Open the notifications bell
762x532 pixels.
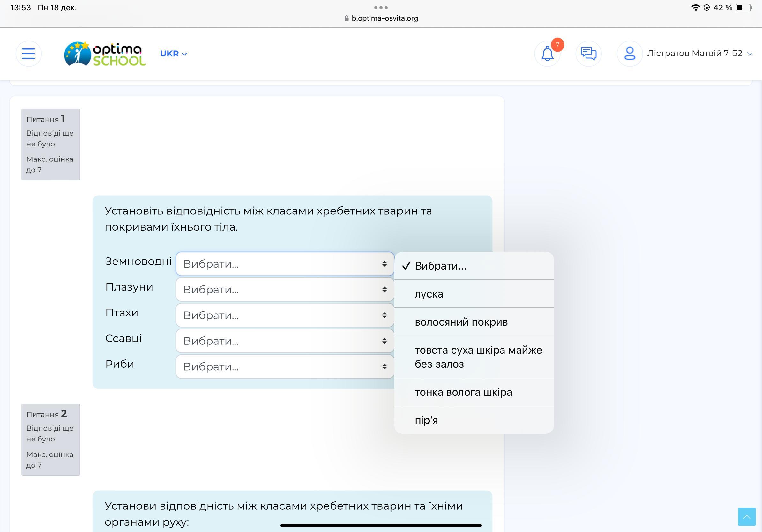(x=547, y=53)
